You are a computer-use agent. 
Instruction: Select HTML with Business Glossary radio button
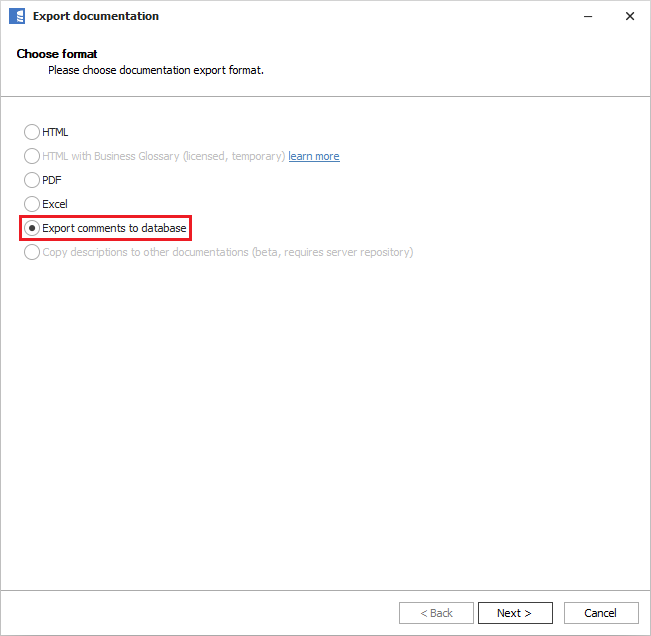point(32,156)
